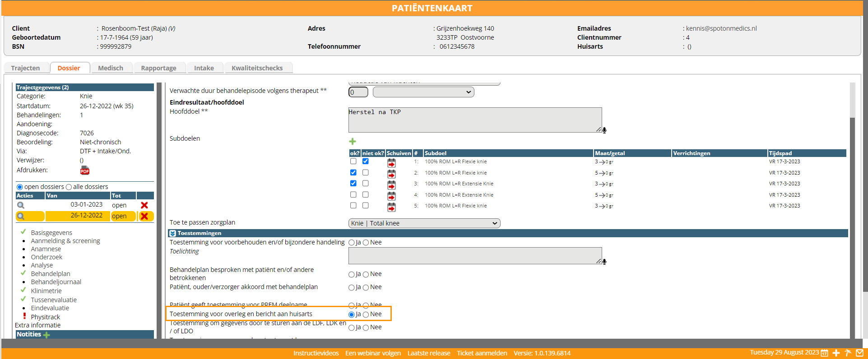This screenshot has height=359, width=868.
Task: Click the red X on the 26-12-2022 dossier row
Action: (144, 216)
